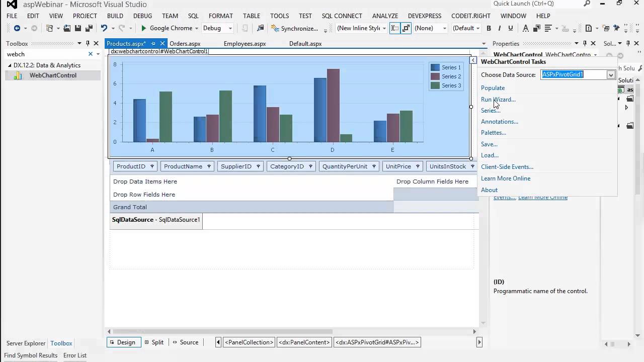Viewport: 644px width, 362px height.
Task: Switch to Split view
Action: pos(153,342)
